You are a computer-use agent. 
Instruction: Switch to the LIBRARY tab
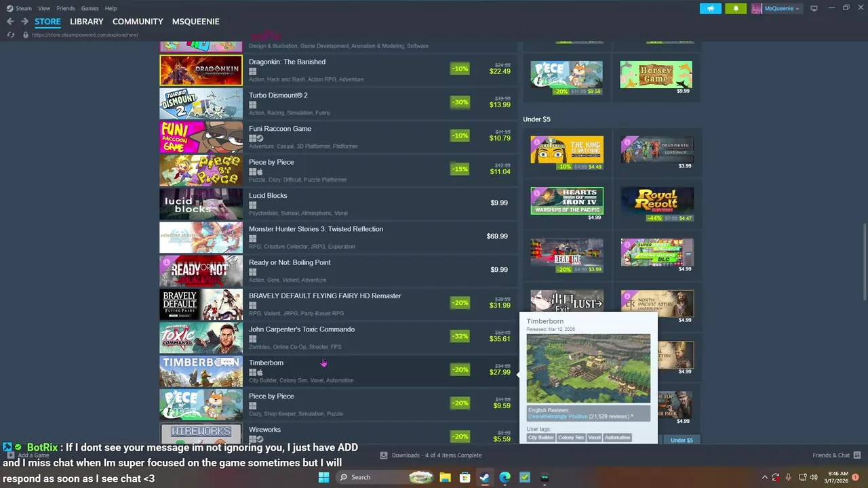pyautogui.click(x=87, y=22)
